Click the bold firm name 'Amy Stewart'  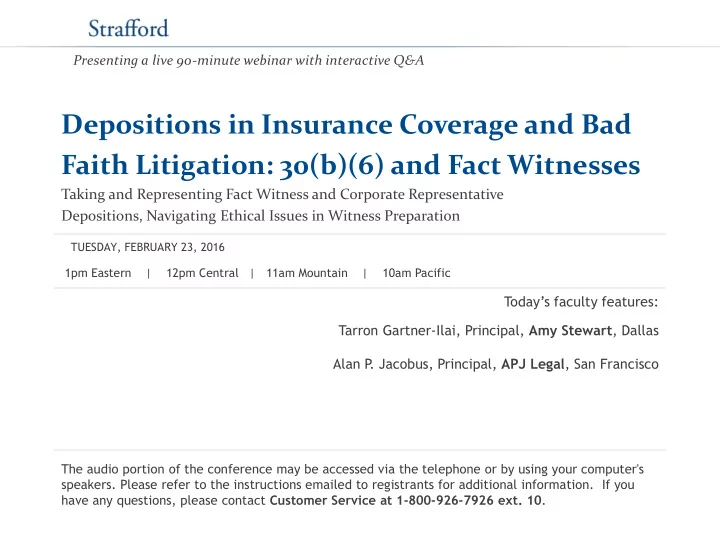click(x=570, y=331)
